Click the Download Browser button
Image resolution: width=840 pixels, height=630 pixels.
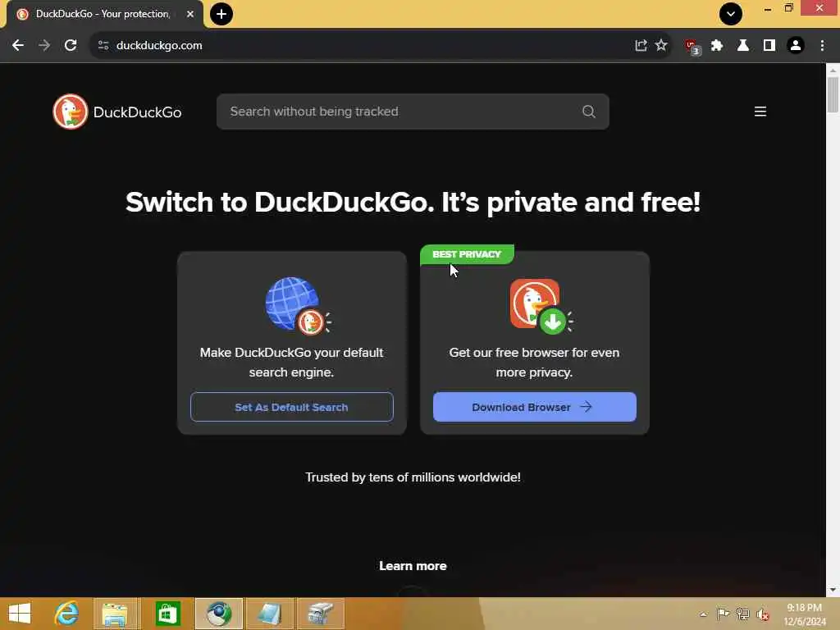(535, 407)
